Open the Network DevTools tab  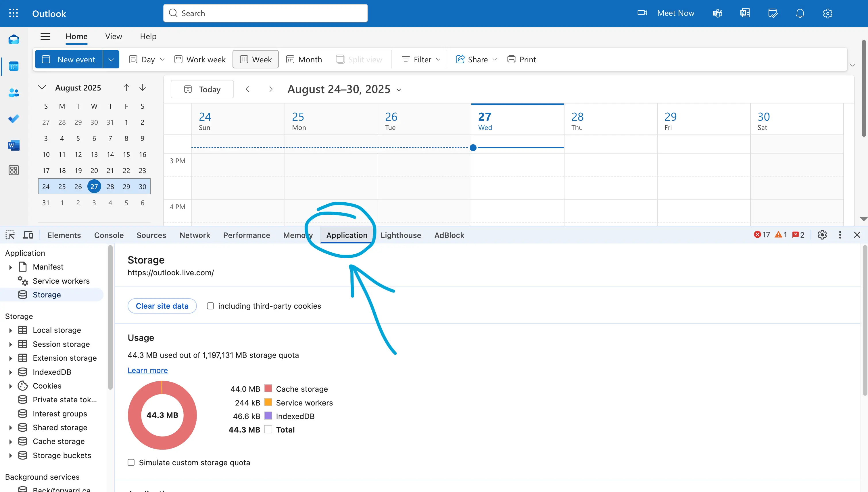195,235
